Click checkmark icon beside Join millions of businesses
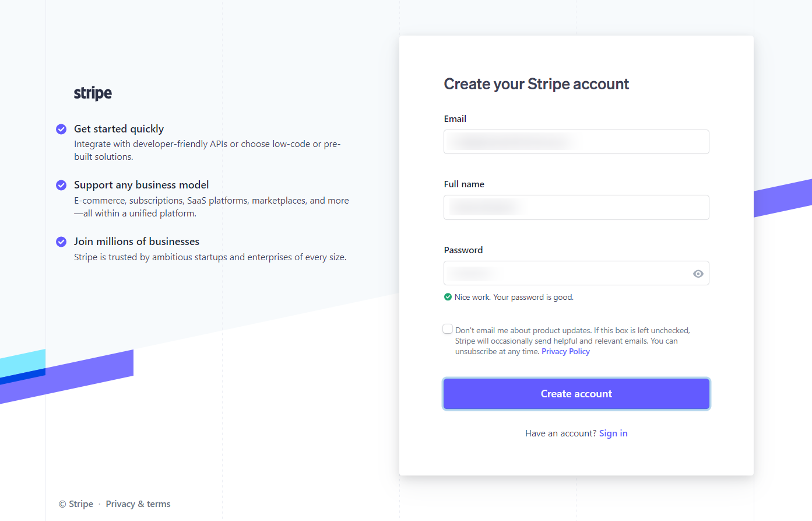 pyautogui.click(x=61, y=242)
